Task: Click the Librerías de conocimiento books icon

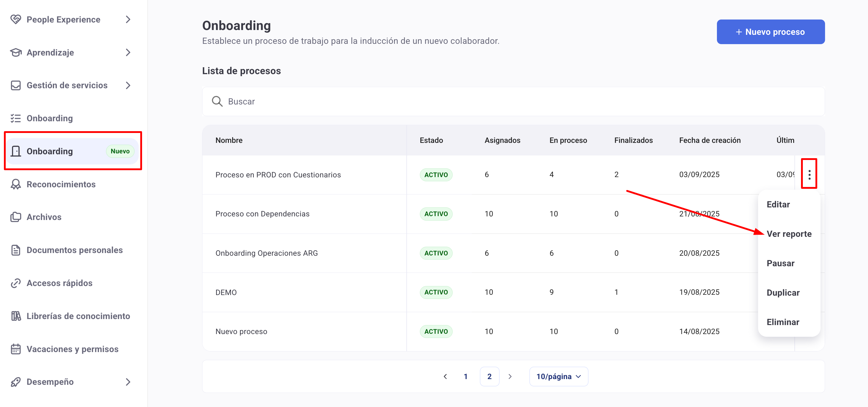Action: 16,316
